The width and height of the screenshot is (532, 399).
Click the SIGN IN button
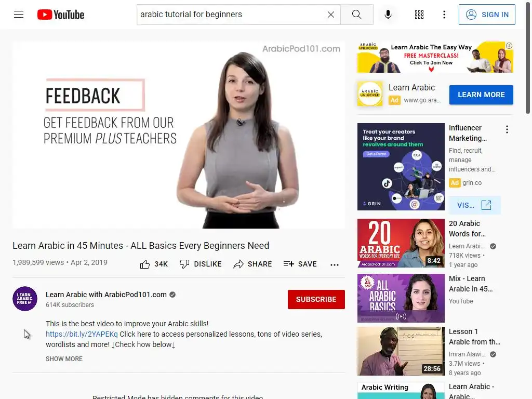[487, 15]
